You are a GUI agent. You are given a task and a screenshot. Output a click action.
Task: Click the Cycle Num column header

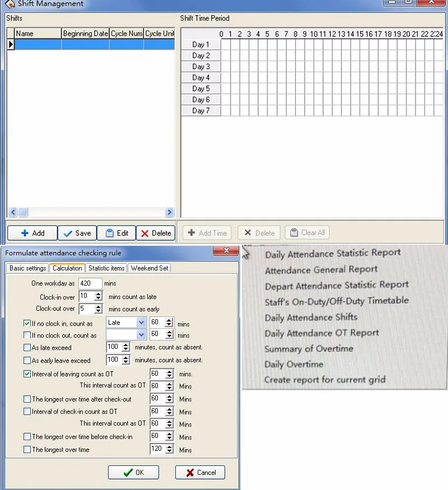coord(127,34)
